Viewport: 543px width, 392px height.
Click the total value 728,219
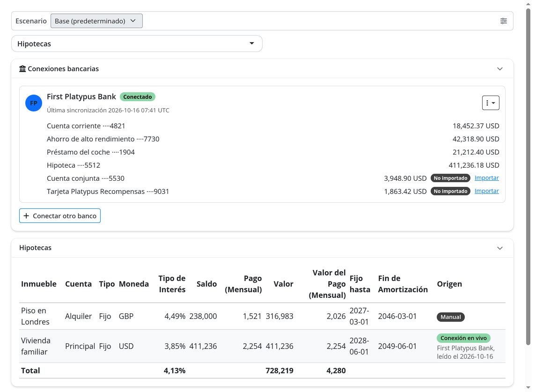coord(279,370)
